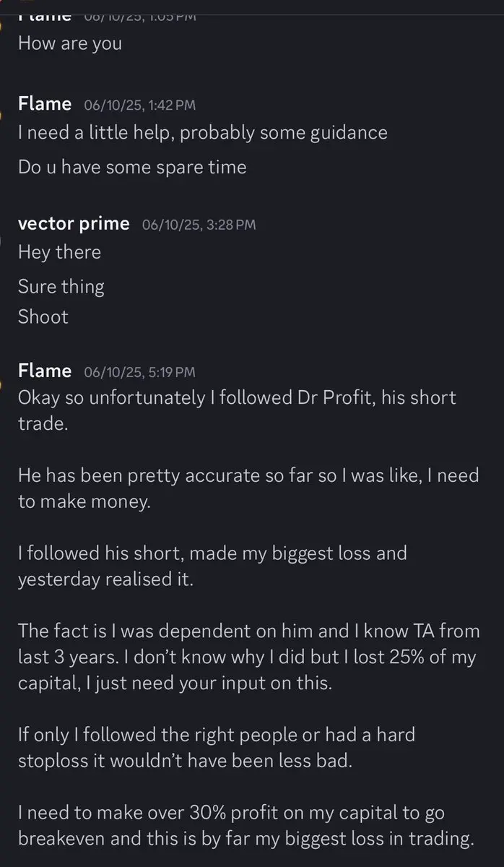Open Flame's profile from the 5:19 PM message

[45, 371]
